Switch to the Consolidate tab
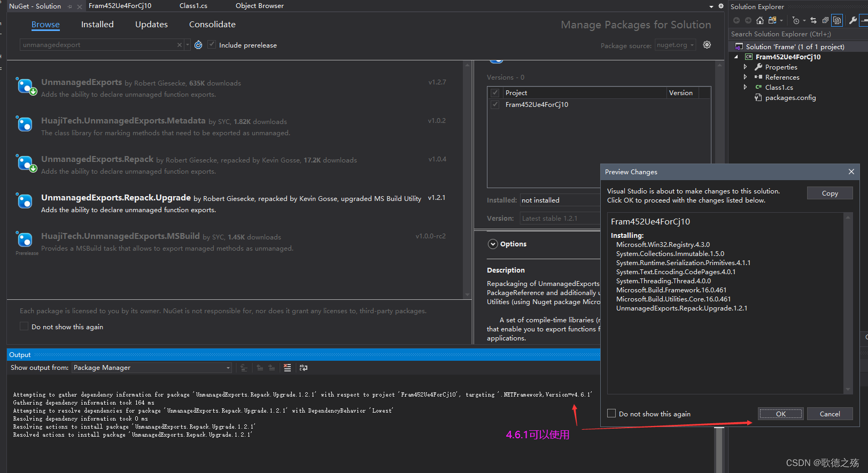This screenshot has height=473, width=868. pyautogui.click(x=212, y=25)
